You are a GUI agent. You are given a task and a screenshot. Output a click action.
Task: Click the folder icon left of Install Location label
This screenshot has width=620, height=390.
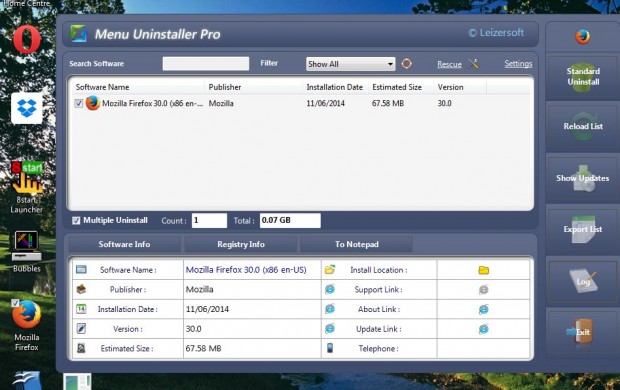330,270
